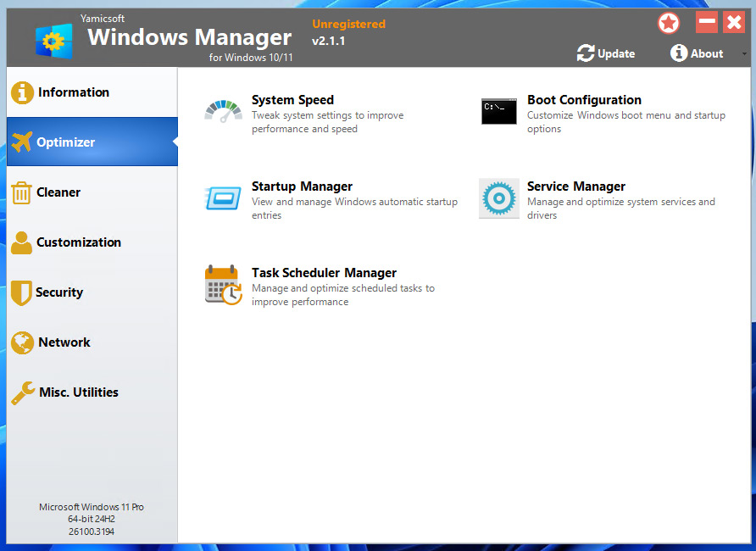Image resolution: width=756 pixels, height=551 pixels.
Task: Minimize the Windows Manager window
Action: click(707, 22)
